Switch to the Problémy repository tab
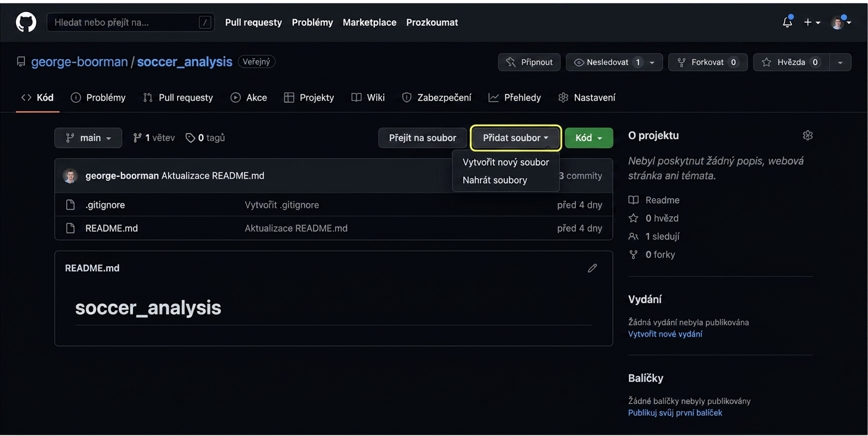The width and height of the screenshot is (868, 436). (x=98, y=98)
